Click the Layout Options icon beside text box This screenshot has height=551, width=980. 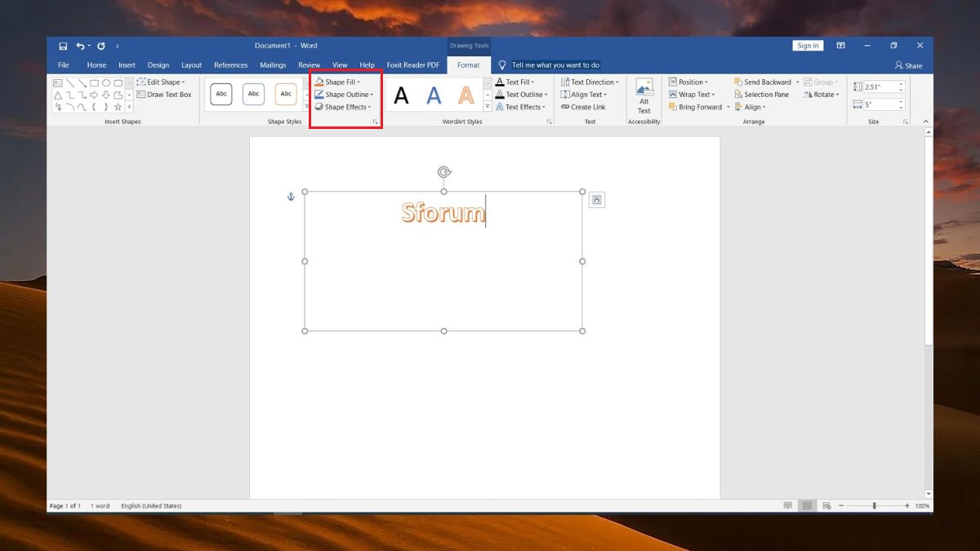tap(597, 200)
